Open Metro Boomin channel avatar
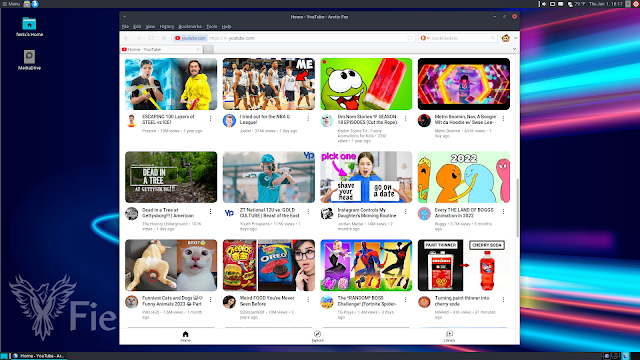Image resolution: width=640 pixels, height=360 pixels. pos(424,121)
